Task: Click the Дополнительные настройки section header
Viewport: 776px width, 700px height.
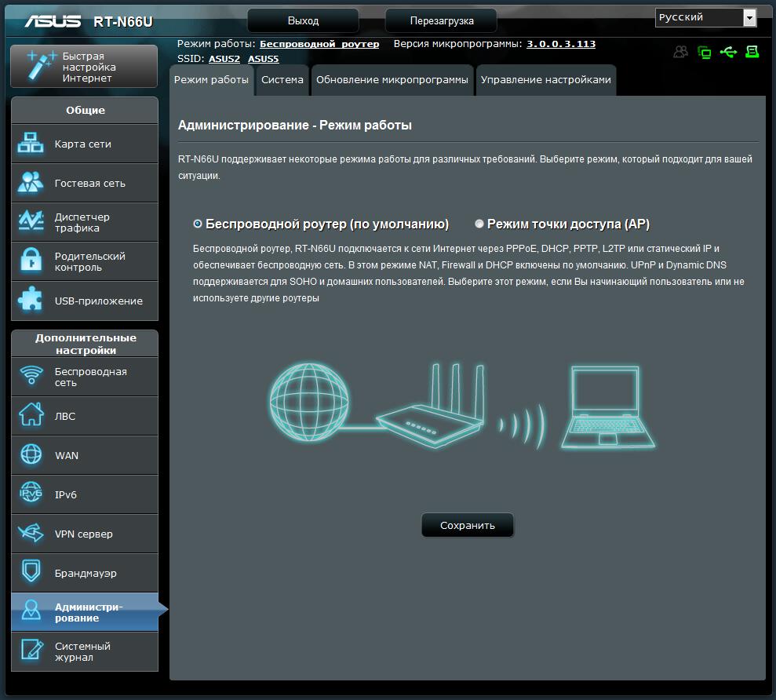Action: click(x=85, y=344)
